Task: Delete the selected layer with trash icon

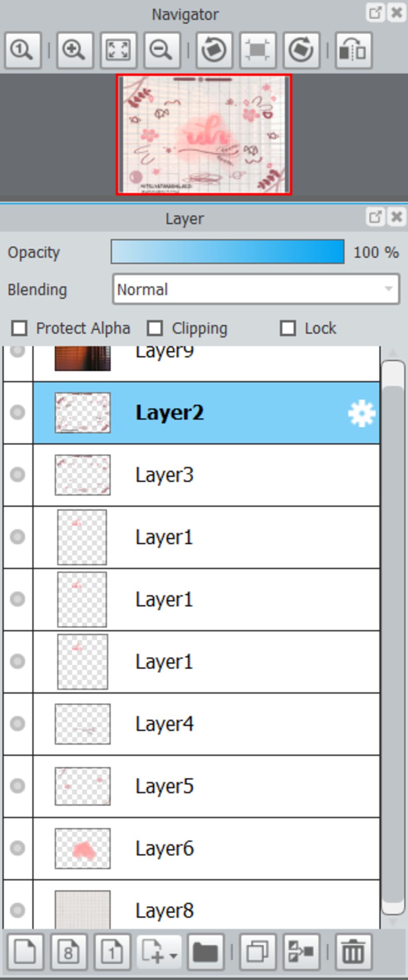Action: click(353, 952)
